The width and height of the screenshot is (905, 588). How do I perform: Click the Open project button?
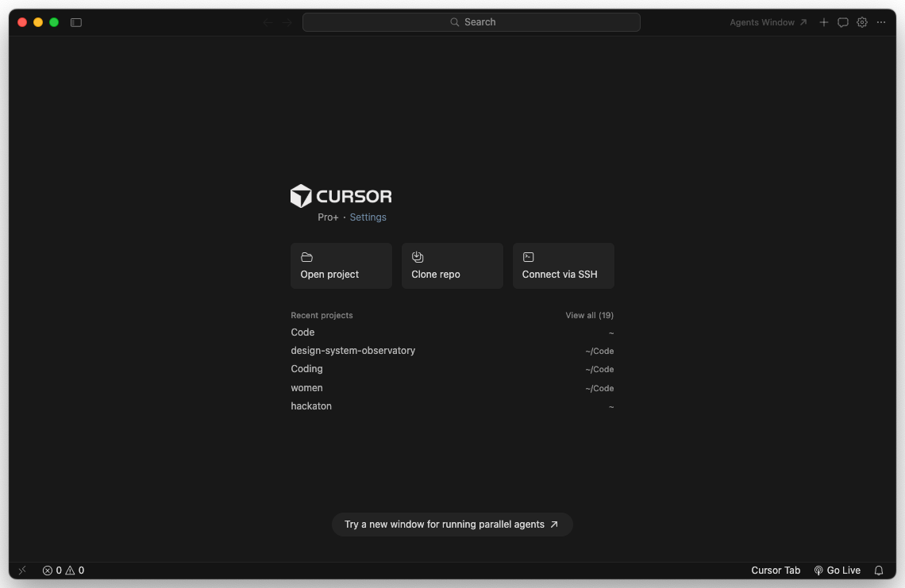coord(341,266)
